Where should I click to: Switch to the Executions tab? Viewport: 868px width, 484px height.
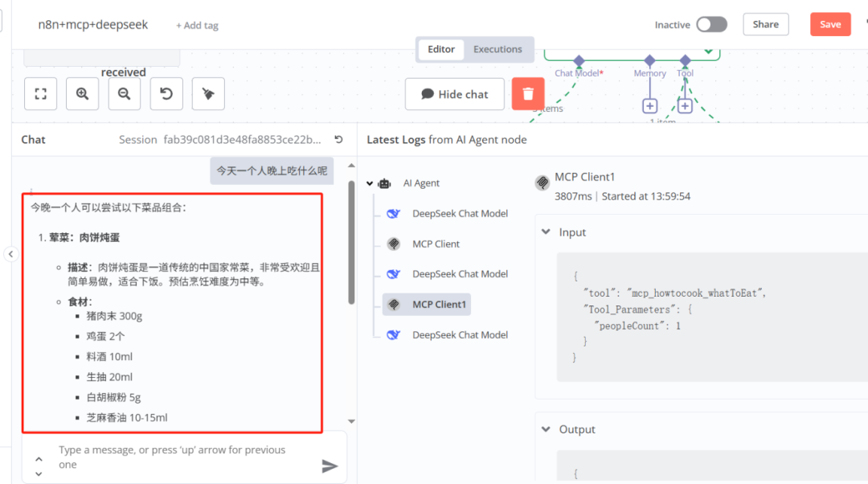tap(497, 49)
